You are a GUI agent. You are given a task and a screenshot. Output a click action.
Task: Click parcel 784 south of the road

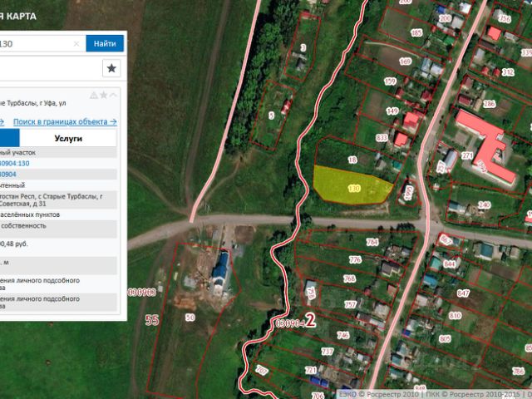(371, 241)
